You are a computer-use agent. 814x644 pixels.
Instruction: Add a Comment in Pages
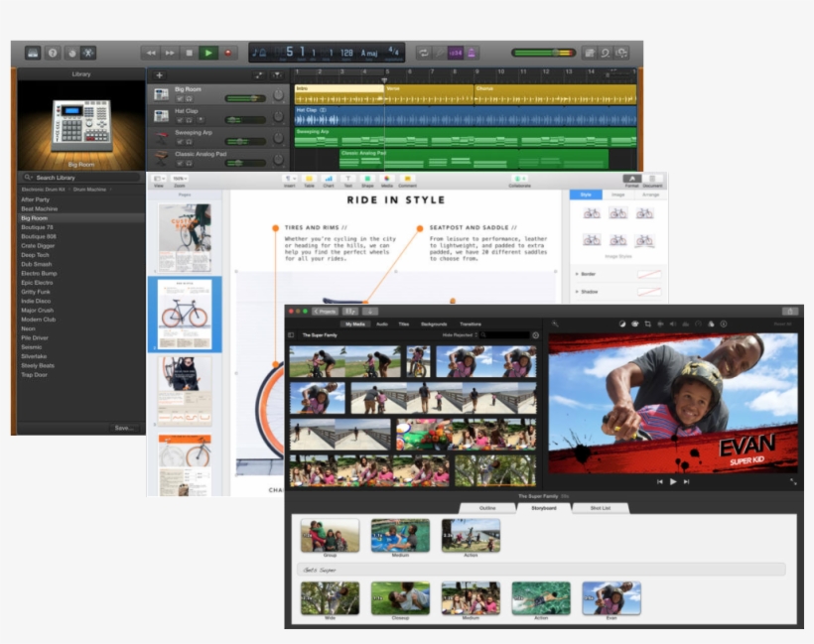[x=409, y=177]
